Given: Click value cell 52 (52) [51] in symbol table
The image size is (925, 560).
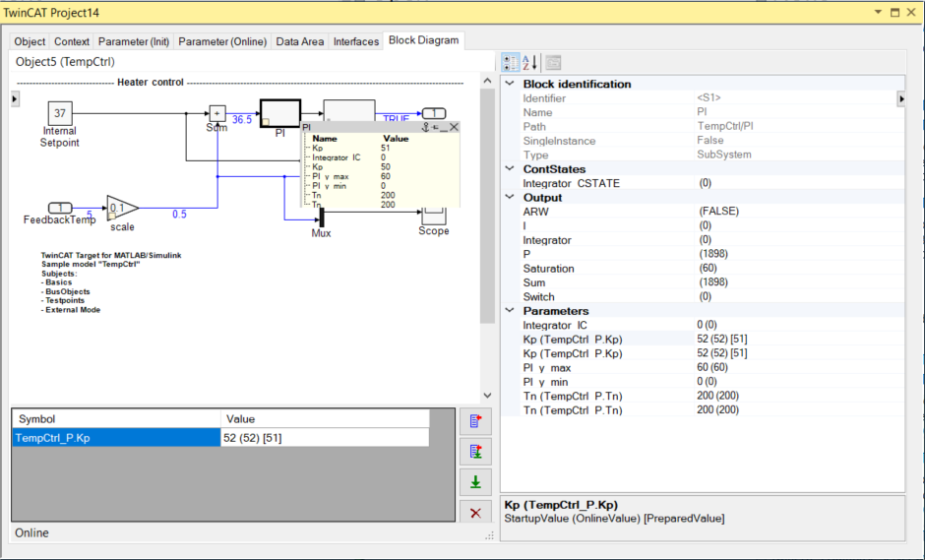Looking at the screenshot, I should click(x=325, y=438).
